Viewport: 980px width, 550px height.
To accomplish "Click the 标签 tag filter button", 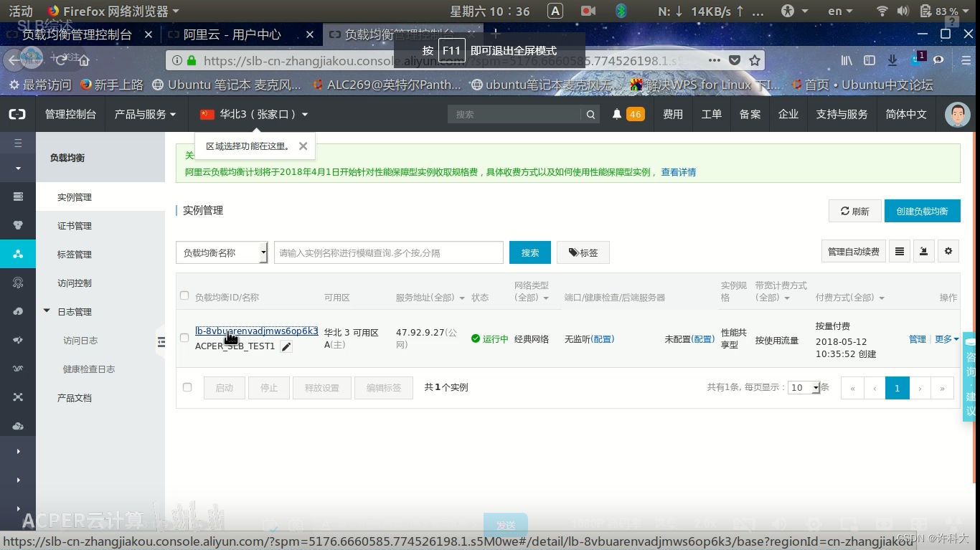I will (583, 252).
